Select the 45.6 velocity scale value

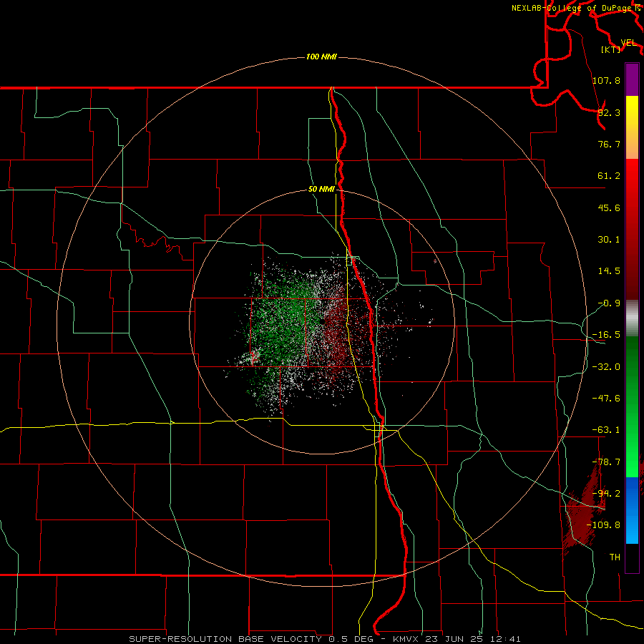(609, 208)
